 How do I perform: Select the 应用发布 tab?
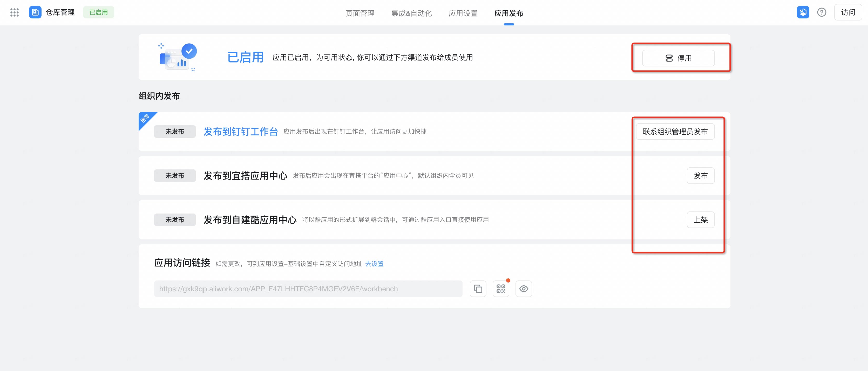508,13
